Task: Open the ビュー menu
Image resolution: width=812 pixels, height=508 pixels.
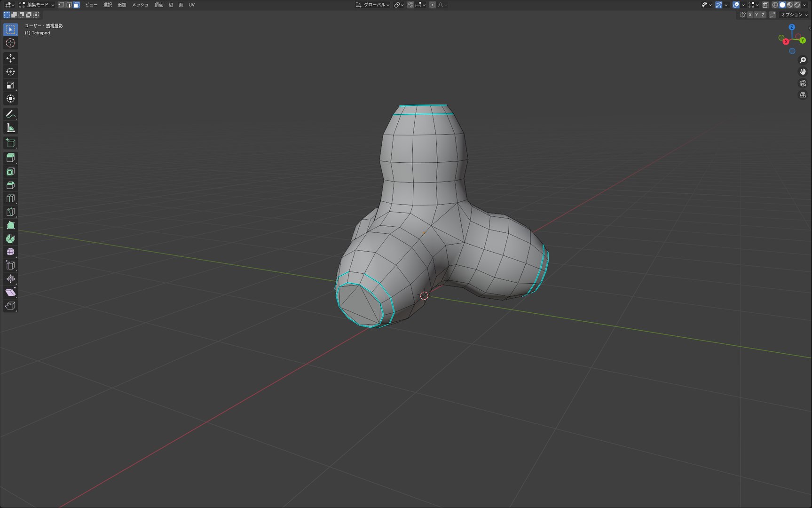Action: (91, 5)
